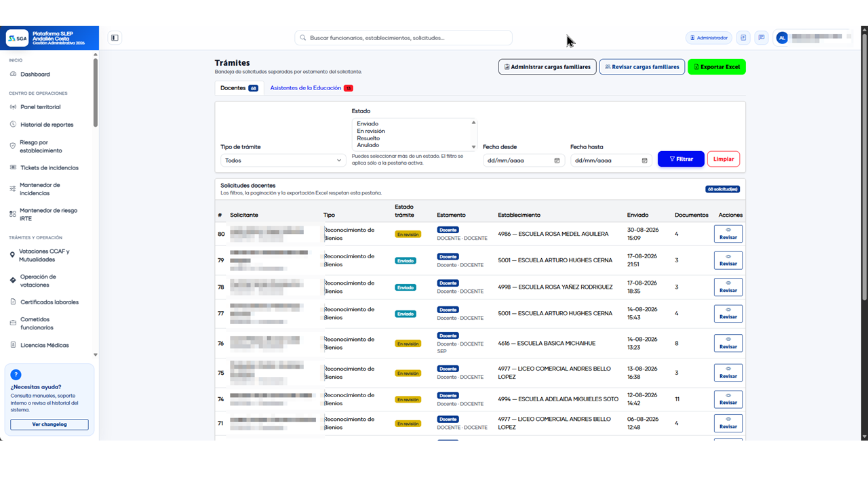Open the document icon beside Administrador

[x=744, y=38]
